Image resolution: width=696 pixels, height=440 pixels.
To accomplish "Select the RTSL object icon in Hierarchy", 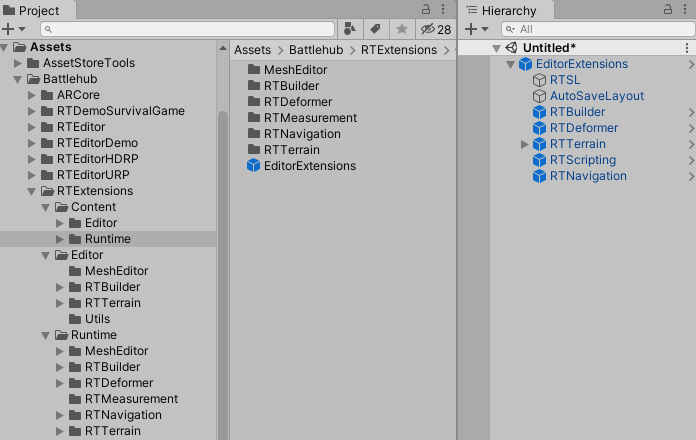I will pyautogui.click(x=539, y=80).
